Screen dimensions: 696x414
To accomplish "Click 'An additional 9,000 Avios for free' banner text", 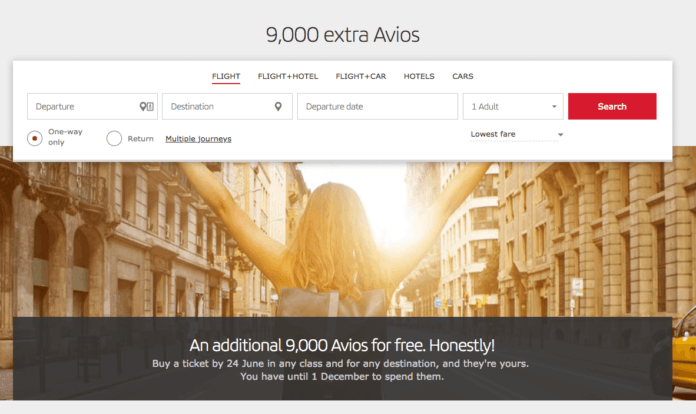I will [342, 345].
